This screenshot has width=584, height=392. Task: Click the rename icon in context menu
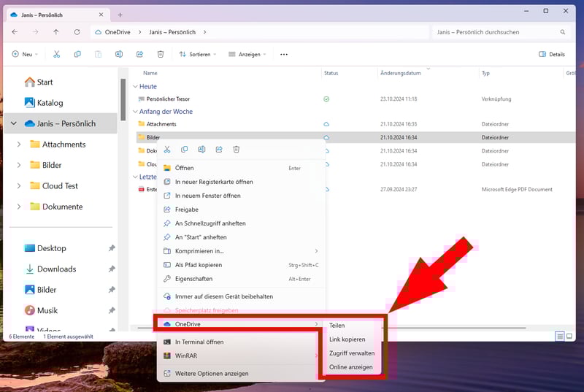(201, 150)
